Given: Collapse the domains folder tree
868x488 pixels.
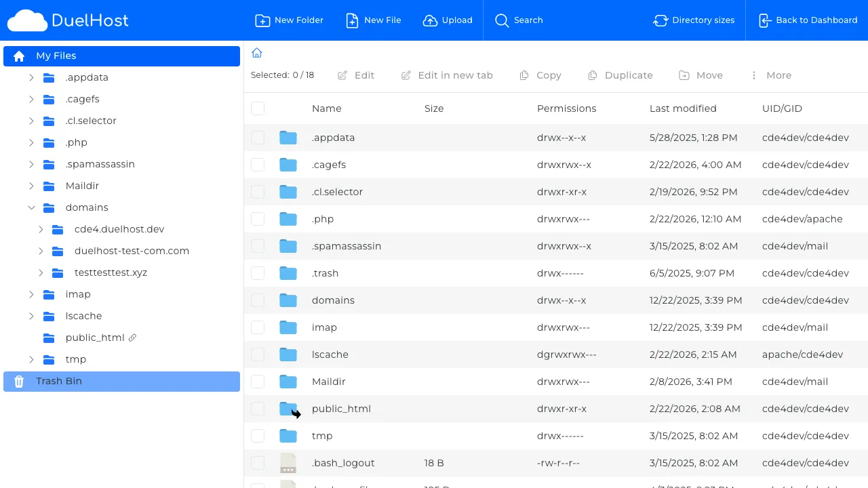Looking at the screenshot, I should coord(31,207).
